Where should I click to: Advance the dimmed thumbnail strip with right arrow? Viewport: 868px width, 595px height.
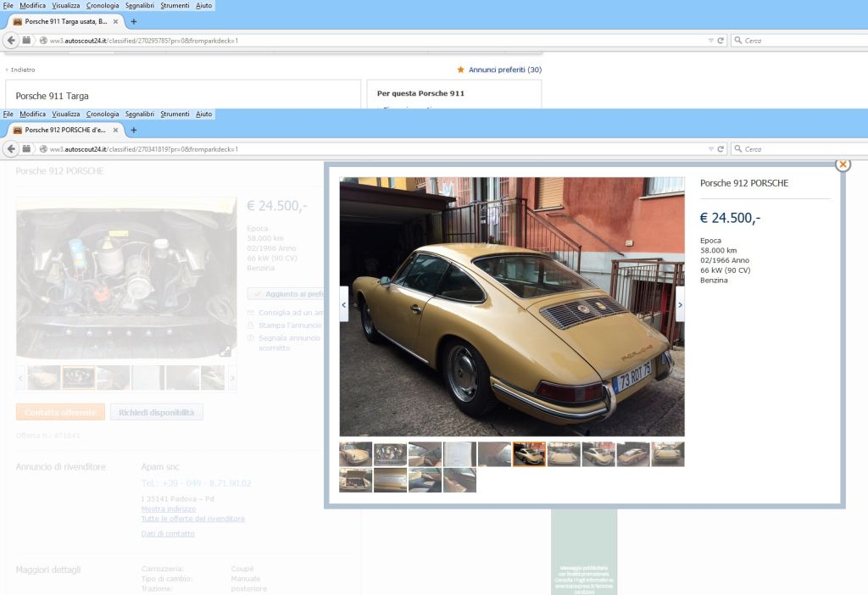click(x=232, y=378)
